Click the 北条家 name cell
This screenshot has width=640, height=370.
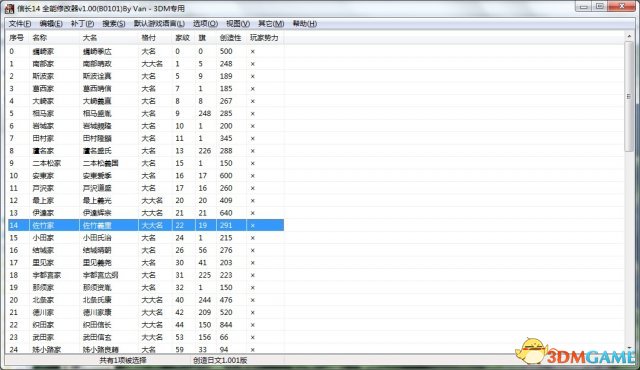click(43, 300)
